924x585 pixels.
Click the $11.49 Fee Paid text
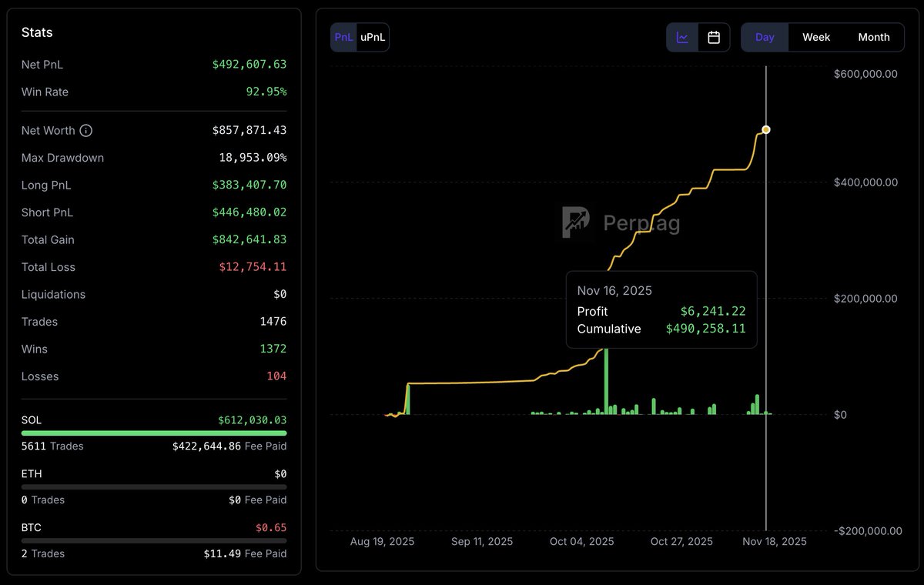coord(245,554)
